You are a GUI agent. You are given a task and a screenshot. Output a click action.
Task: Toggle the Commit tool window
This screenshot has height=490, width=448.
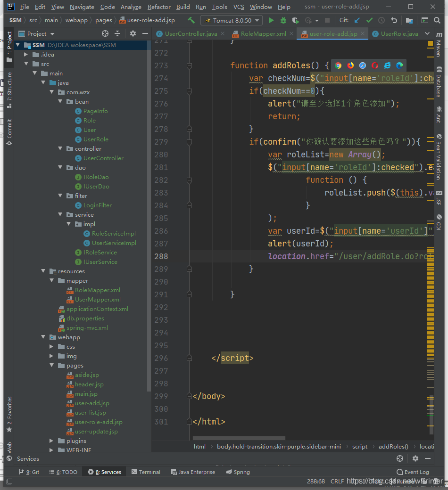9,132
